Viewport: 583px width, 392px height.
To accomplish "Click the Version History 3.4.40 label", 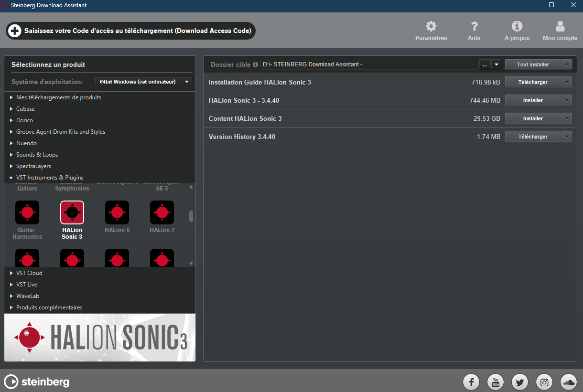I will [x=242, y=137].
